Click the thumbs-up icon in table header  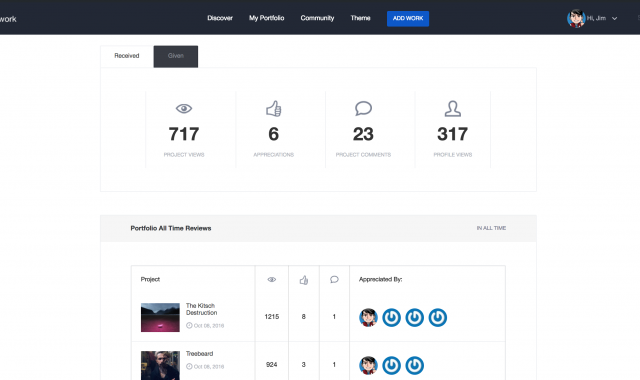click(304, 280)
